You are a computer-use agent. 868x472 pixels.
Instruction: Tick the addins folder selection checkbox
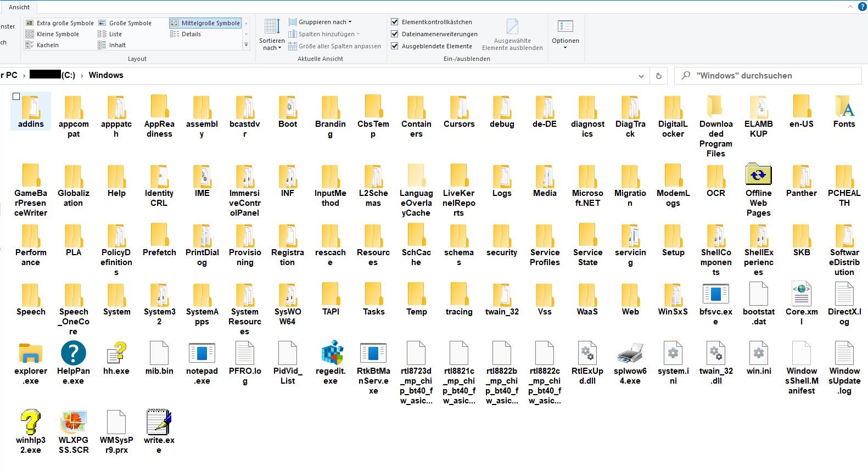(x=16, y=97)
